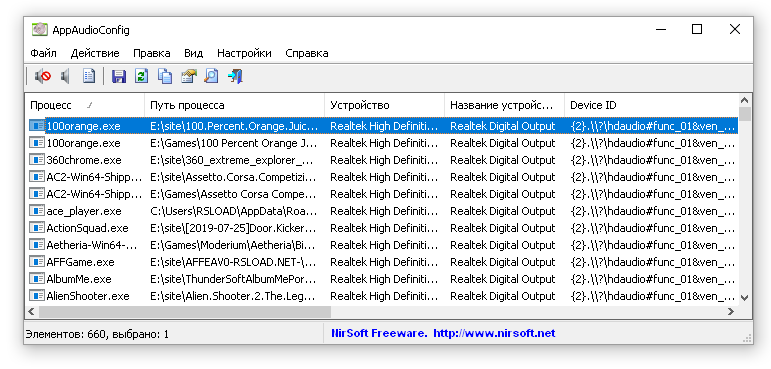Click the vertical scrollbar down arrow
The image size is (771, 369).
(745, 298)
